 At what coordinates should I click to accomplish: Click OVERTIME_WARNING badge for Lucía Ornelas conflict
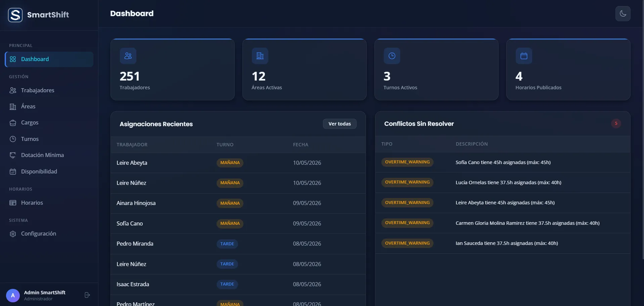(407, 182)
